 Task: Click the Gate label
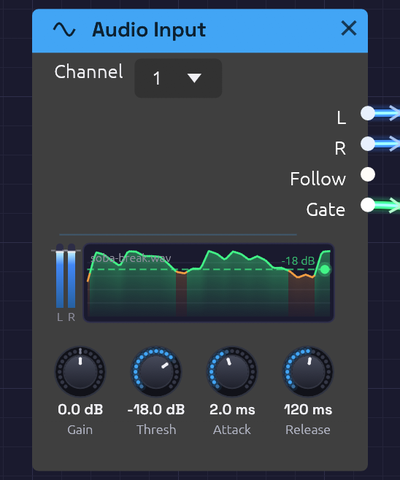coord(326,210)
